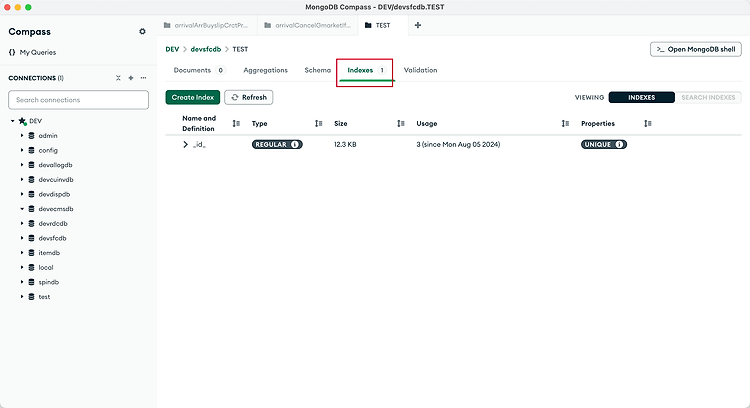The width and height of the screenshot is (750, 408).
Task: Collapse the DEV connection
Action: pyautogui.click(x=13, y=121)
